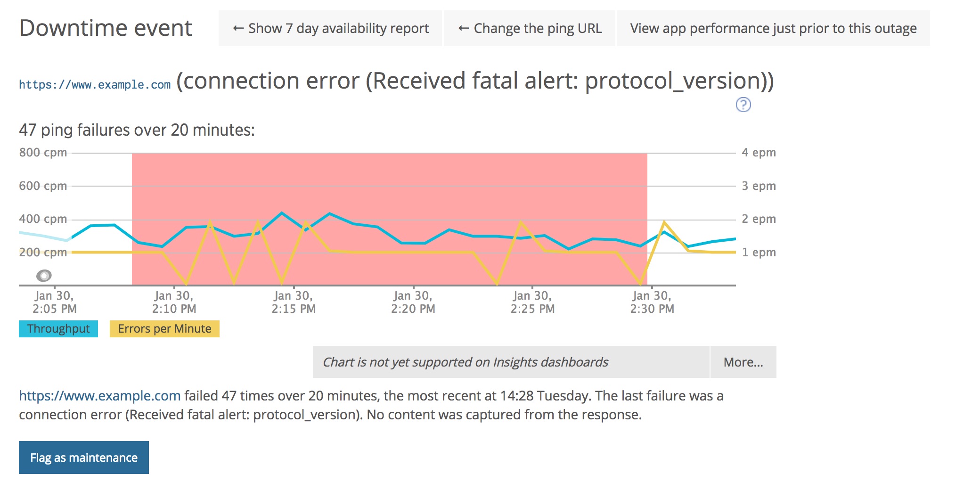
Task: Click the left arrow before 'Change the ping URL'
Action: pos(464,29)
